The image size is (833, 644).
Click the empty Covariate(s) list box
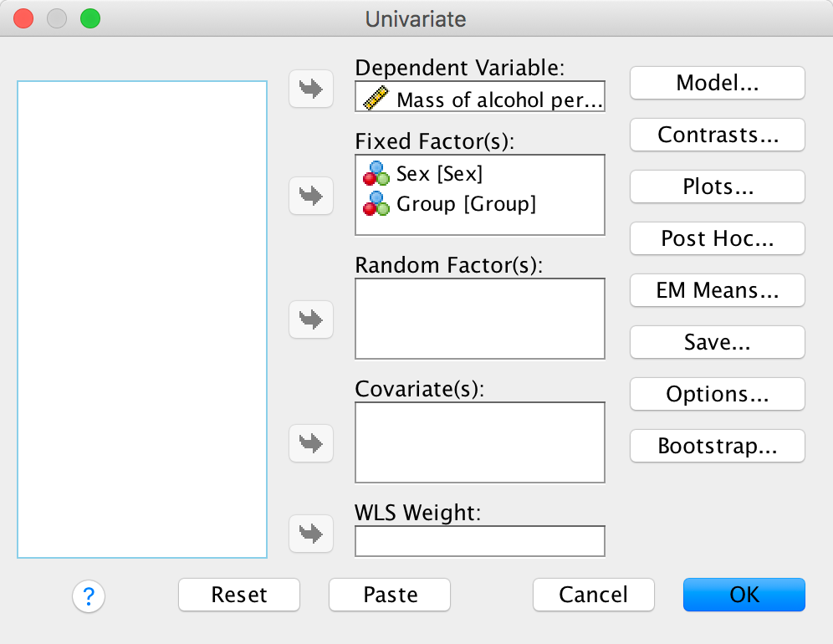click(479, 442)
